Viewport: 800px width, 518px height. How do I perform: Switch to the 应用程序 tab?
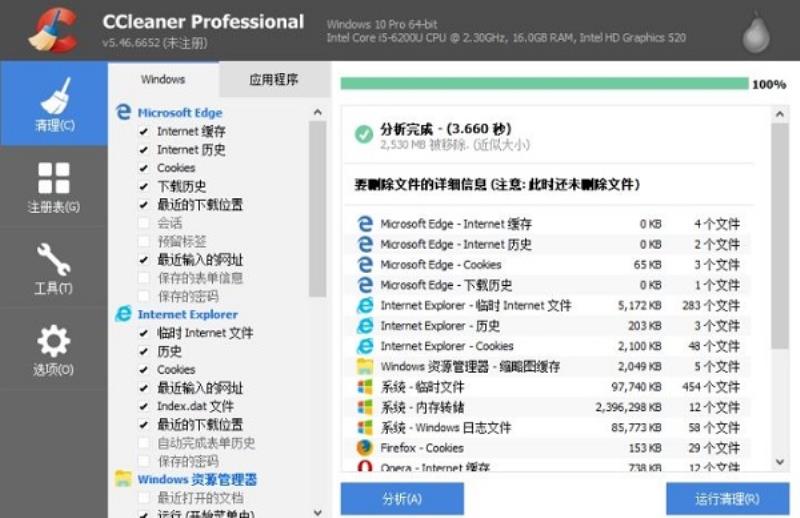pos(274,80)
